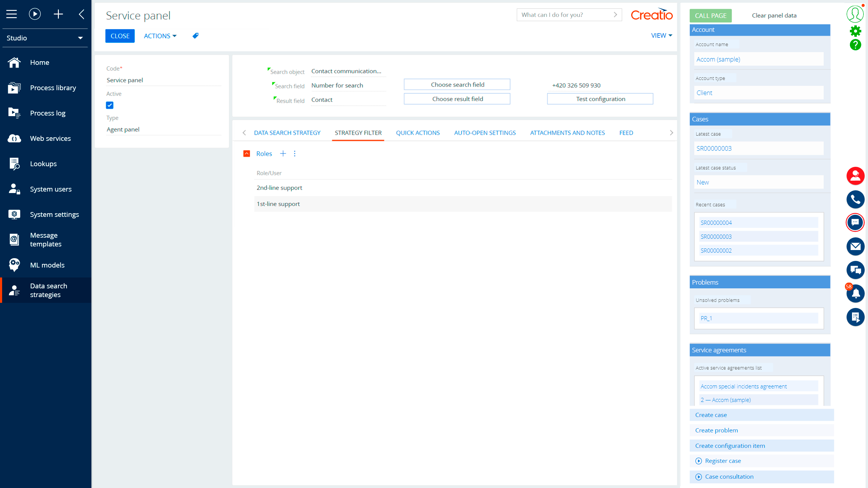
Task: Switch to the QUICK ACTIONS tab
Action: coord(418,133)
